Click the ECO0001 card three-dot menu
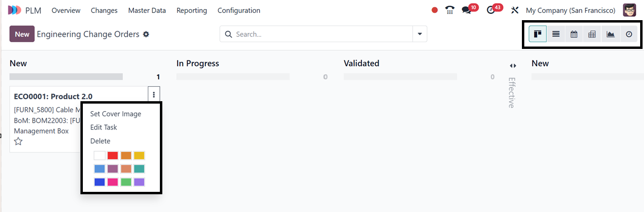The width and height of the screenshot is (644, 212). coord(154,95)
